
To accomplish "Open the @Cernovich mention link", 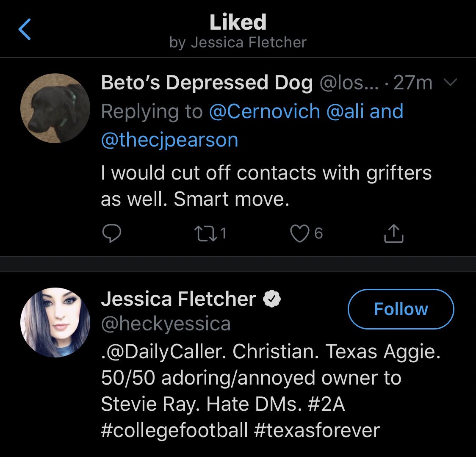I will coord(264,111).
